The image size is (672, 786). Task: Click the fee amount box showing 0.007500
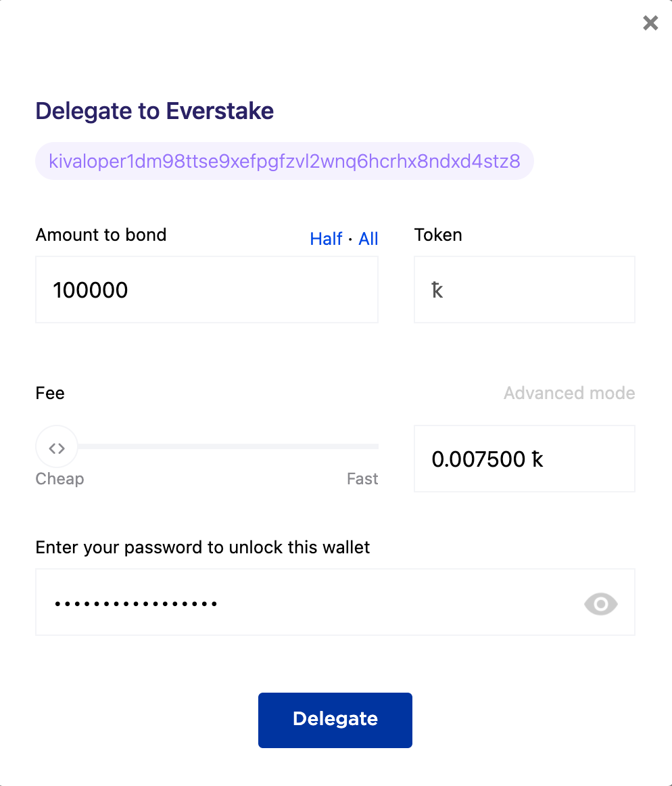click(x=525, y=459)
